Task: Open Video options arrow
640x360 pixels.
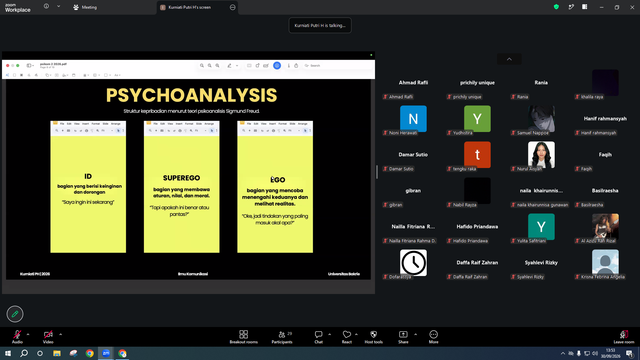Action: [x=60, y=334]
